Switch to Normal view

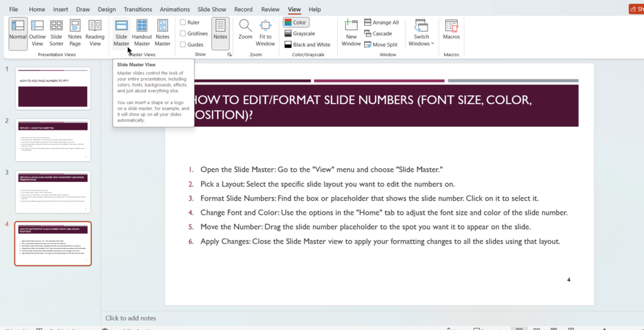pyautogui.click(x=18, y=33)
